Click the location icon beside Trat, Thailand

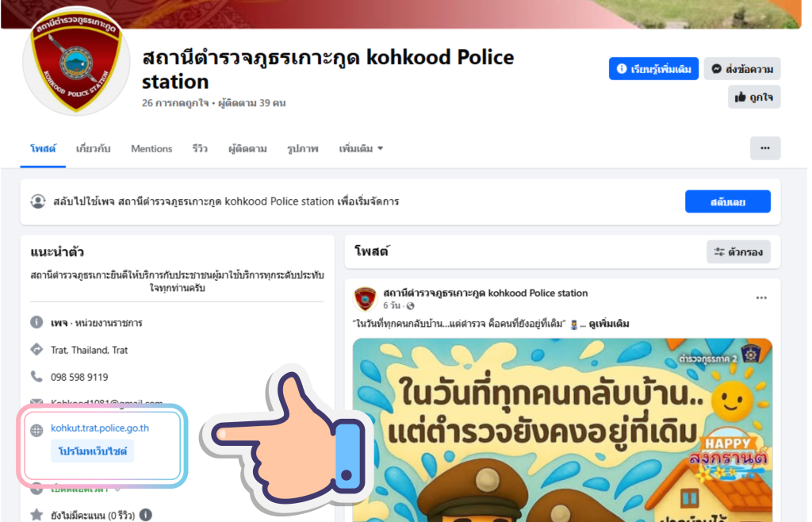click(x=36, y=350)
